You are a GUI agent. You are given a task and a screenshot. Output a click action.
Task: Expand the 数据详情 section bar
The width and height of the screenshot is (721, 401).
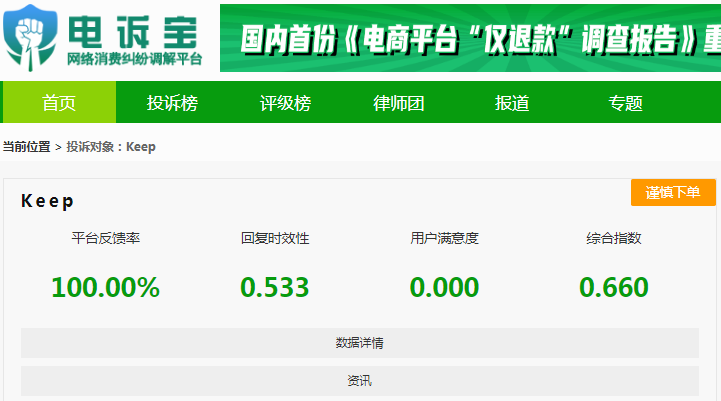(360, 343)
